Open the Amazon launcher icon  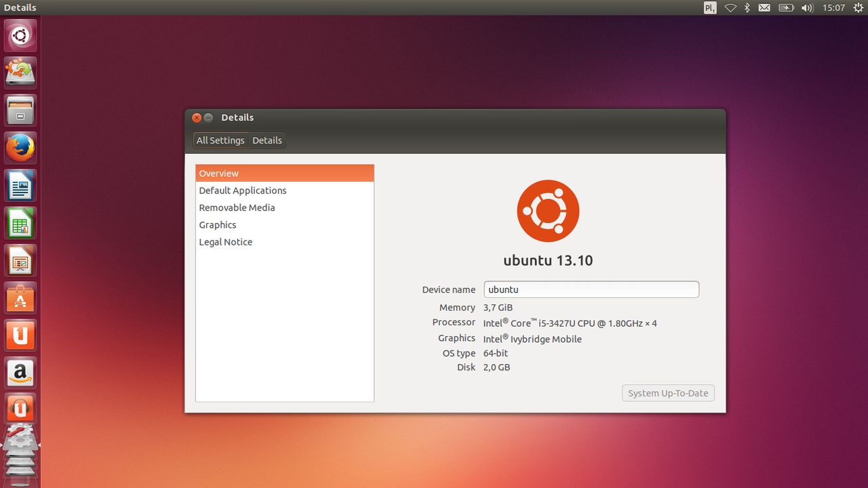(x=20, y=373)
